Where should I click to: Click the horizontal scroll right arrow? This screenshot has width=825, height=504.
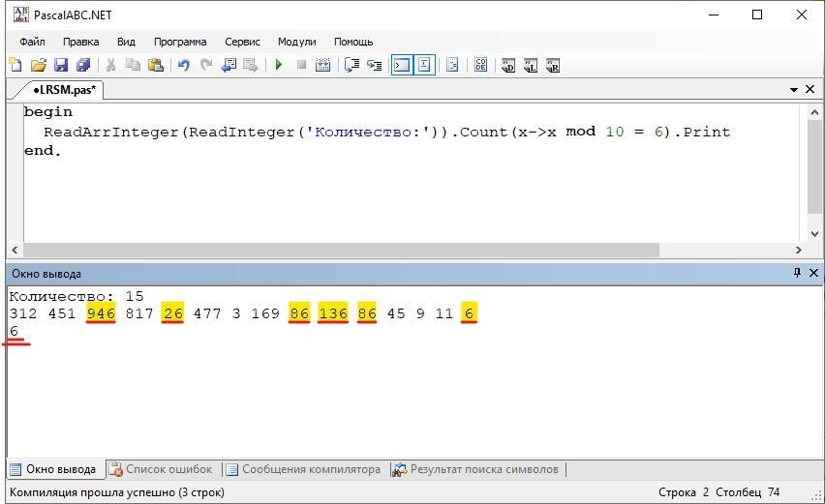(799, 251)
